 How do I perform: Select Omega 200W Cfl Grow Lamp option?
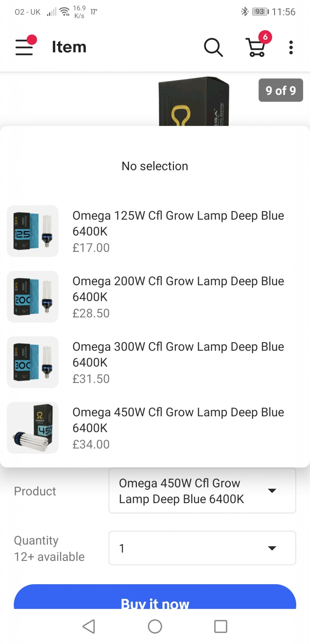point(178,297)
